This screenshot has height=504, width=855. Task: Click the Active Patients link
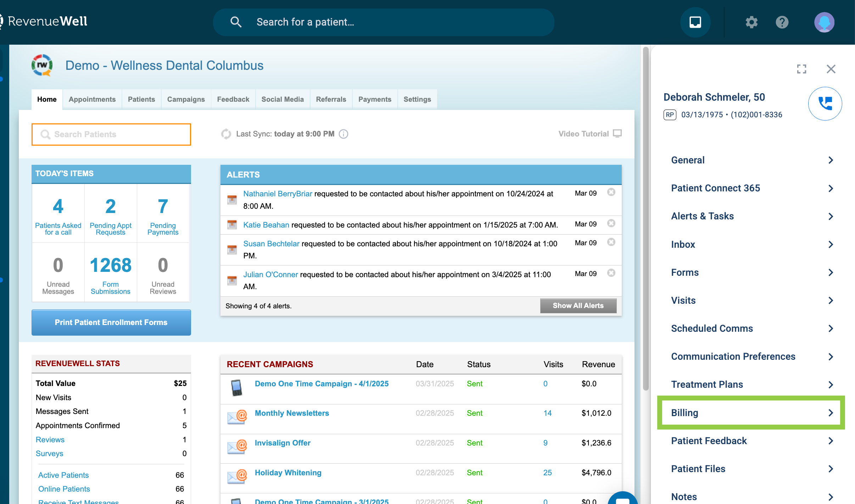pyautogui.click(x=63, y=475)
